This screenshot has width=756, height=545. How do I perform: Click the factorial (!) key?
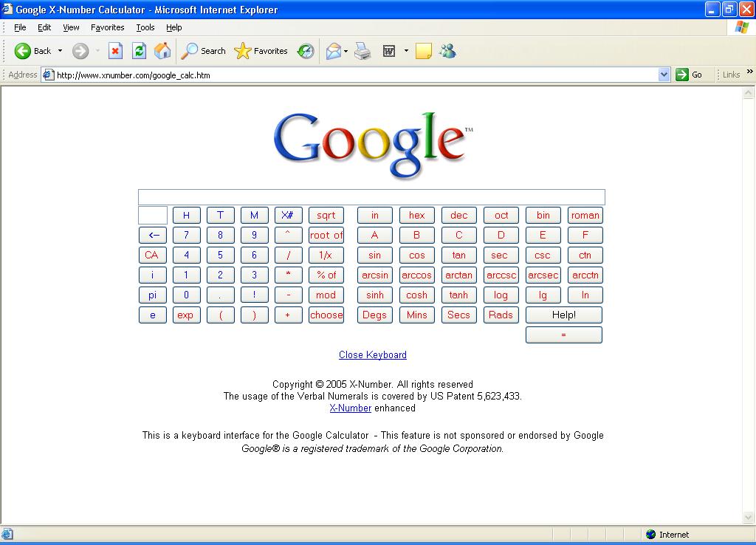click(x=254, y=295)
